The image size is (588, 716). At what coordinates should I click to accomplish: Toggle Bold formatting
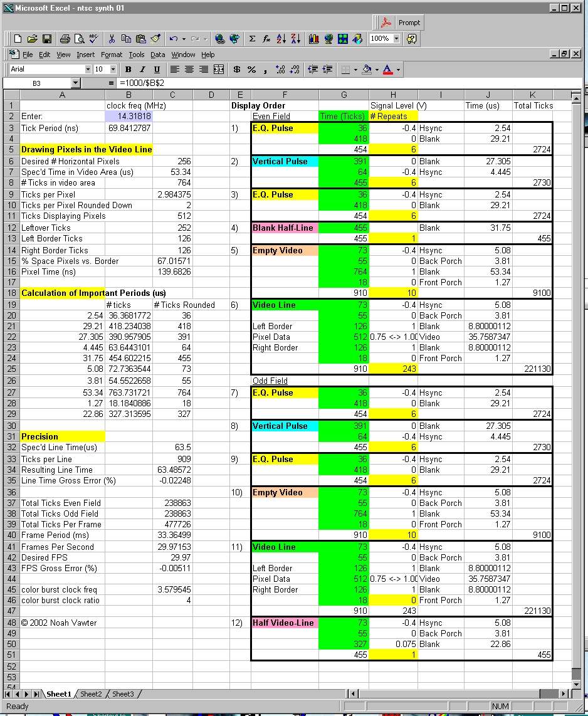click(129, 70)
